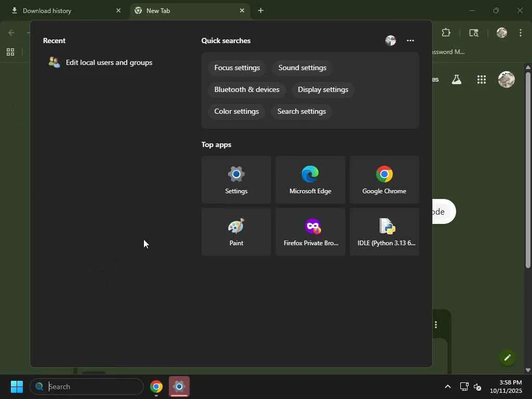The image size is (532, 399).
Task: Click muted volume icon in tray
Action: (x=477, y=387)
